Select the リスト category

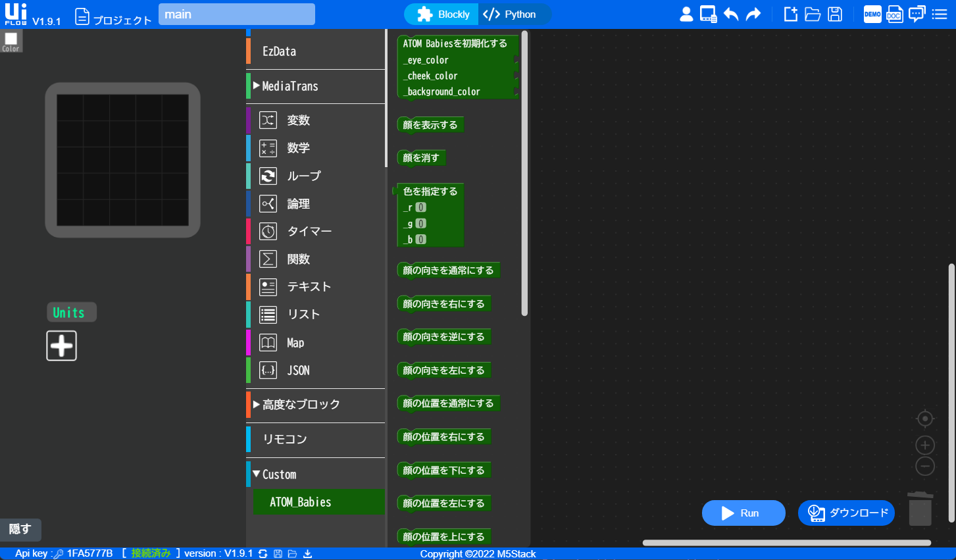pos(316,315)
